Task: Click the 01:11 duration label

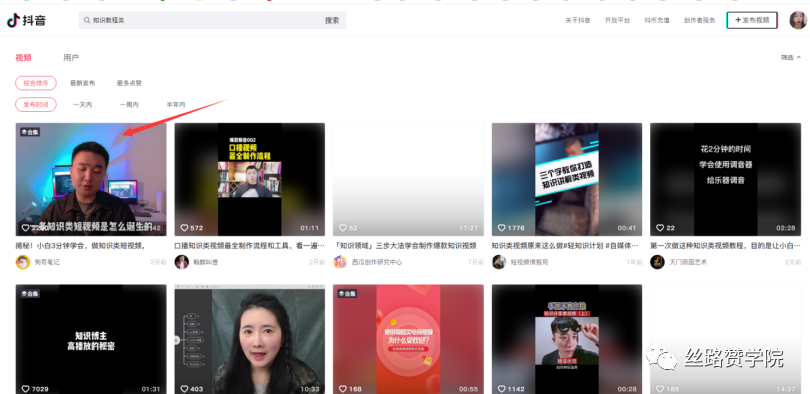Action: pyautogui.click(x=309, y=228)
